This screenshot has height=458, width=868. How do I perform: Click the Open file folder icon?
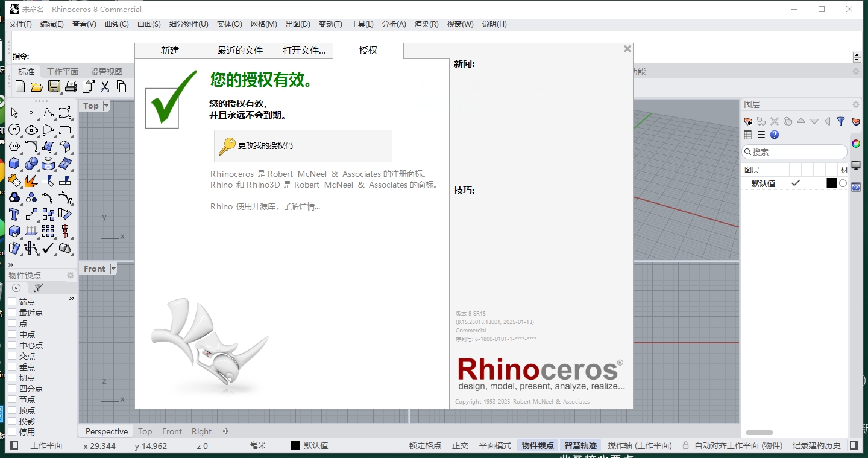37,87
